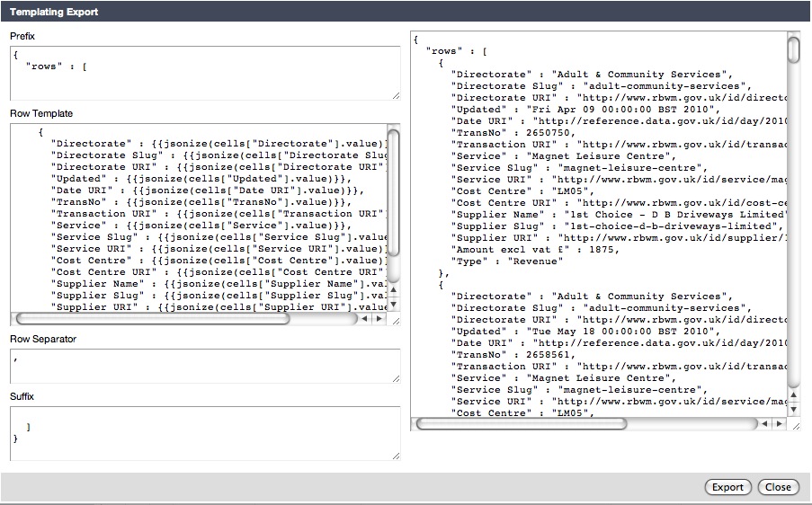Click Row Template scroll-right arrow

pyautogui.click(x=379, y=318)
